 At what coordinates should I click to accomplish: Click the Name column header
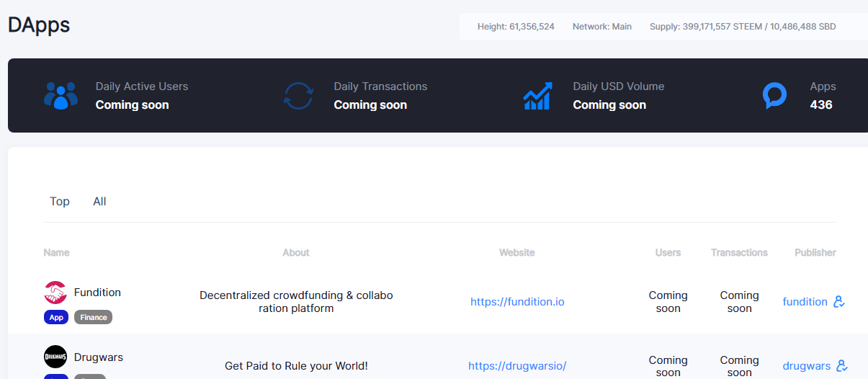[x=56, y=253]
